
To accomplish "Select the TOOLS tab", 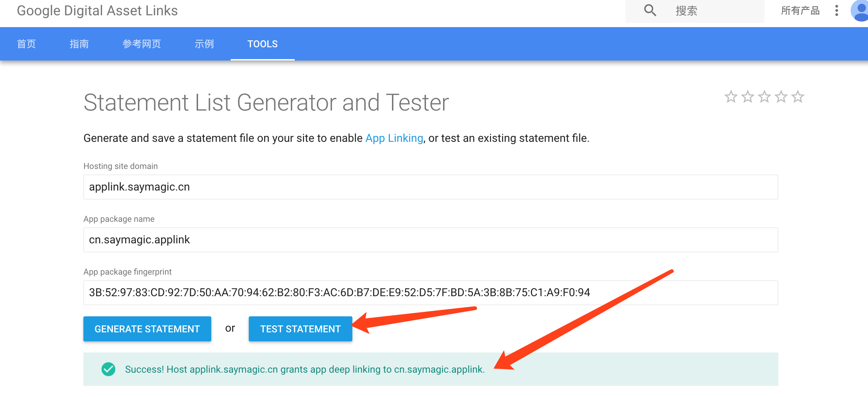I will 263,44.
